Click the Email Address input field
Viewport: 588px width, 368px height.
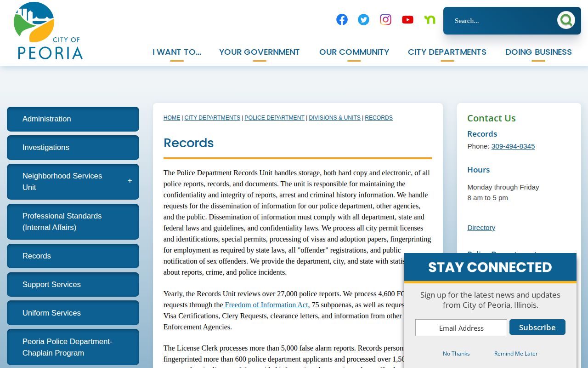tap(461, 328)
